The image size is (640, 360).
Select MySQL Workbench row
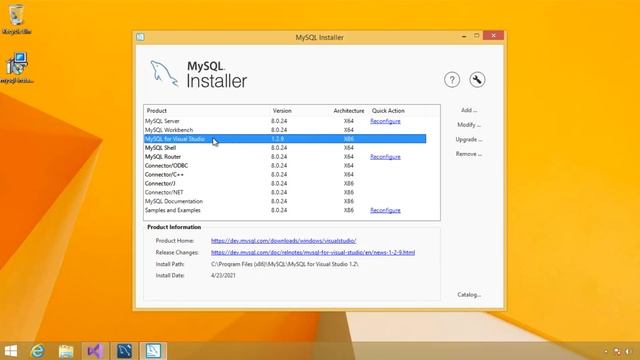click(285, 130)
